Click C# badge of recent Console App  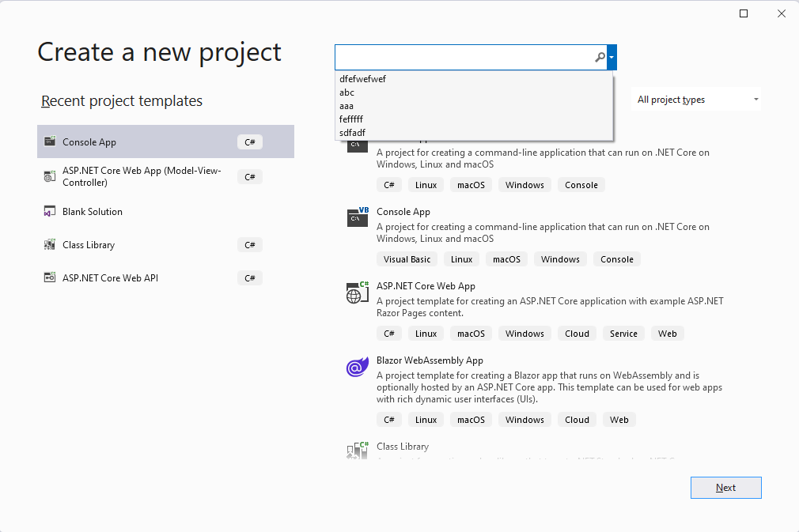pos(250,142)
